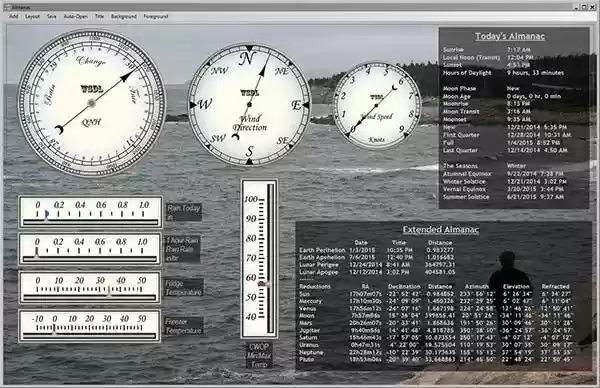600x388 pixels.
Task: Click the N marker on the compass
Action: pyautogui.click(x=247, y=59)
